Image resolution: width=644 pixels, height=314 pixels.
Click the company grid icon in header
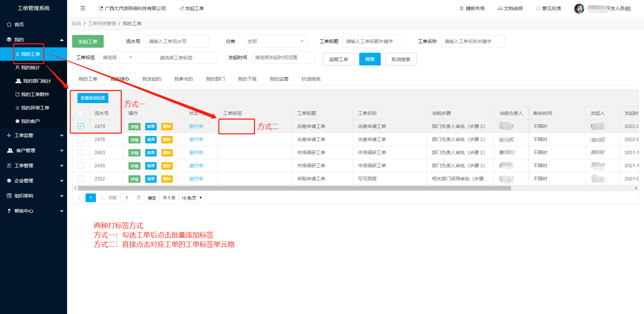tap(101, 8)
